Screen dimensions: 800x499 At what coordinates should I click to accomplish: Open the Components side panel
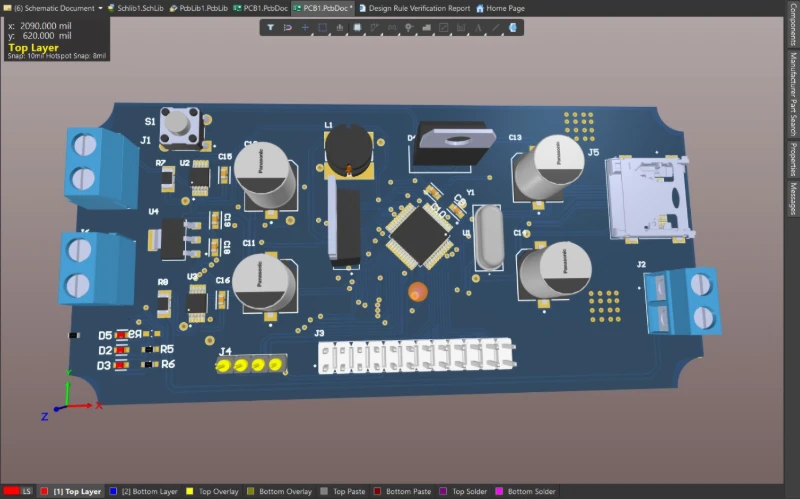click(792, 25)
